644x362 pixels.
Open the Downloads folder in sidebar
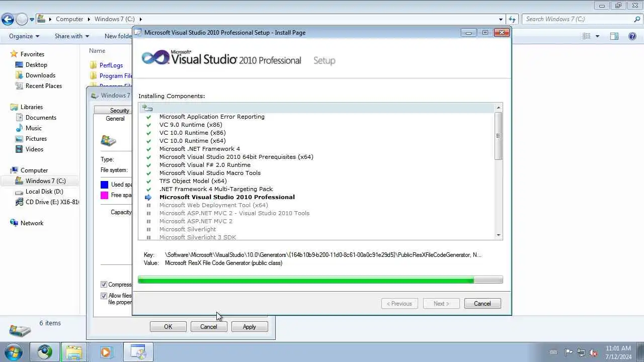tap(40, 75)
